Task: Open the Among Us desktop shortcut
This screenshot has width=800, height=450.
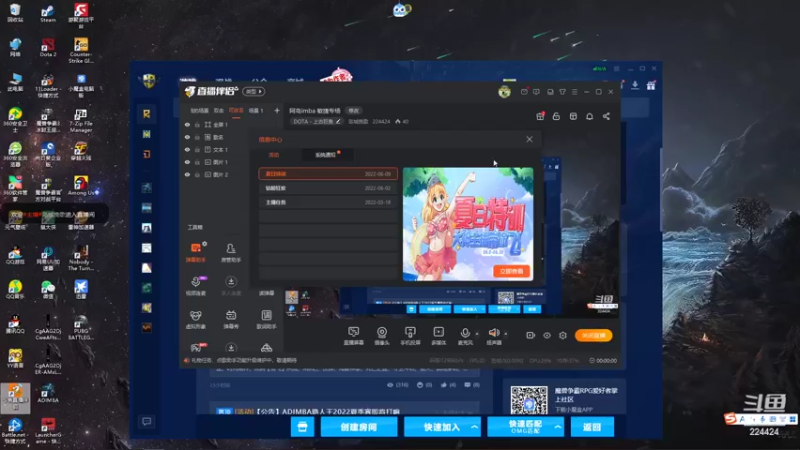Action: [81, 186]
